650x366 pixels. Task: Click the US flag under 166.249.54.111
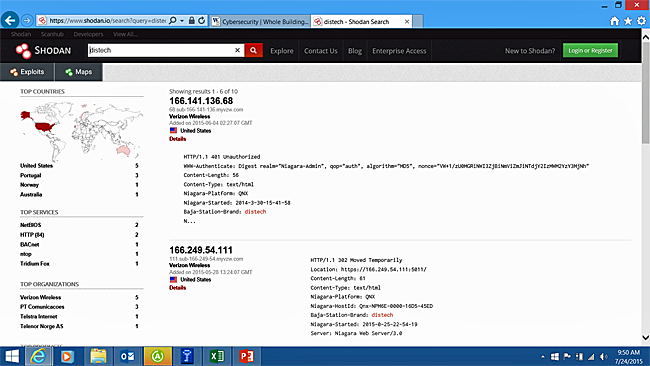(x=173, y=279)
